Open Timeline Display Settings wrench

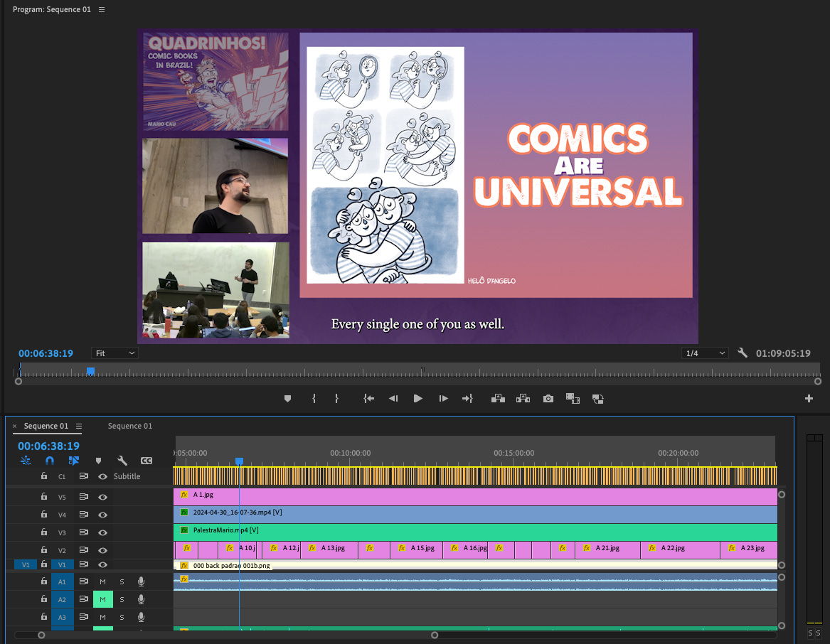pyautogui.click(x=122, y=461)
